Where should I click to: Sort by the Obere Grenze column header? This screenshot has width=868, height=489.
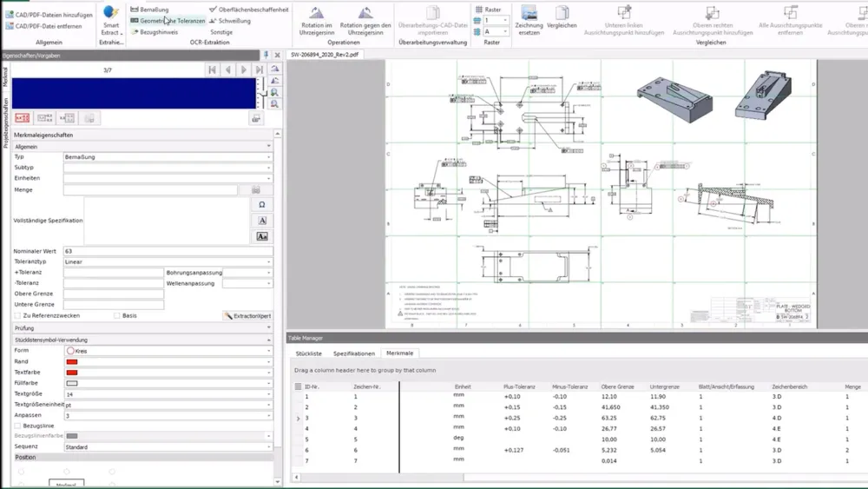(617, 387)
